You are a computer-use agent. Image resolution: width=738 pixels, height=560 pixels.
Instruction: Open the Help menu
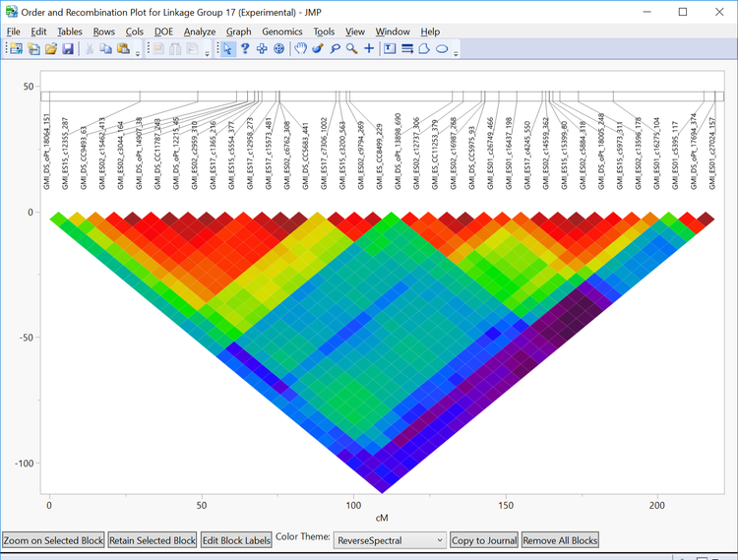pyautogui.click(x=430, y=31)
